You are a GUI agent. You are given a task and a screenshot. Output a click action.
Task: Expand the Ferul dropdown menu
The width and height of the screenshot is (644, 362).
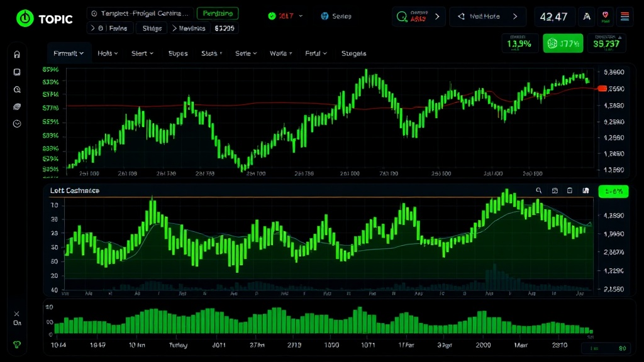[x=316, y=53]
